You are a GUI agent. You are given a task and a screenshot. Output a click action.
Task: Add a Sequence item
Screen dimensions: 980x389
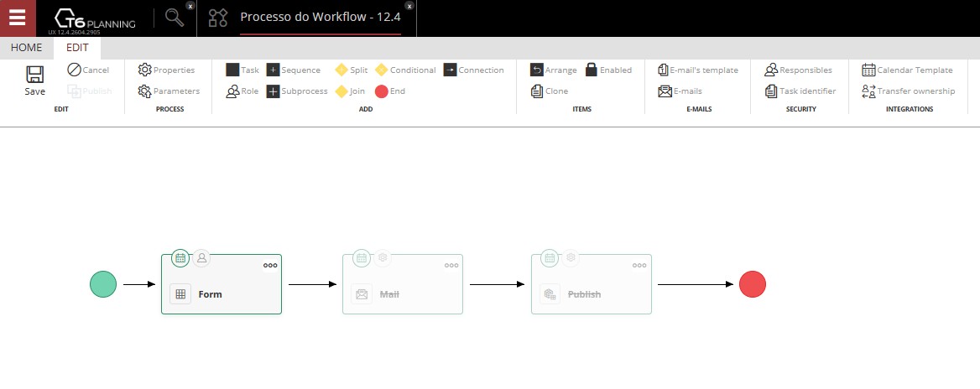coord(293,70)
